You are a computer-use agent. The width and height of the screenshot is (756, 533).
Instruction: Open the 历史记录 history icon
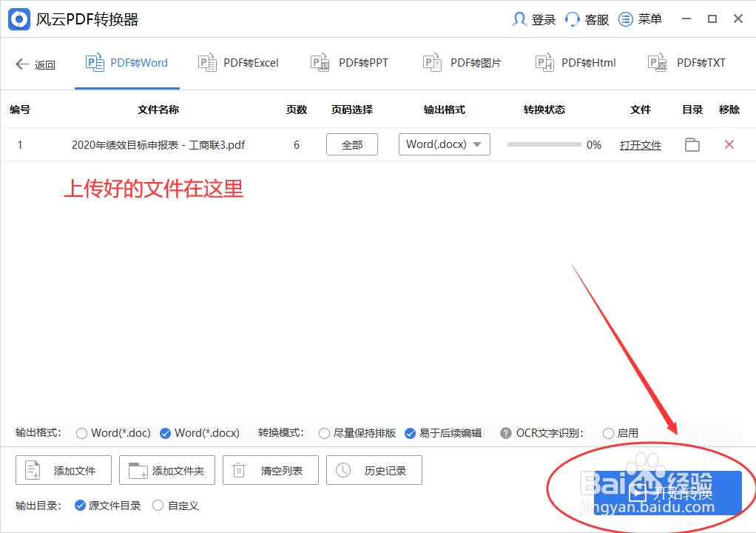[342, 469]
